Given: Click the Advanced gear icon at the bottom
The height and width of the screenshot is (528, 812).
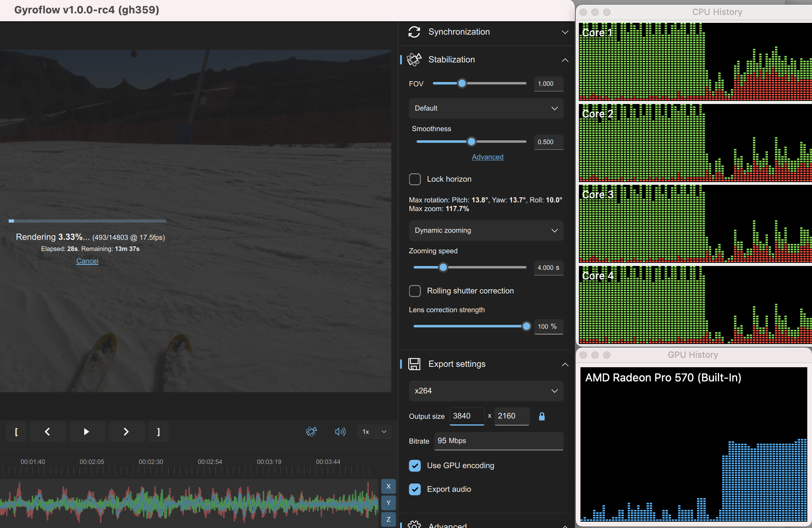Looking at the screenshot, I should [414, 524].
